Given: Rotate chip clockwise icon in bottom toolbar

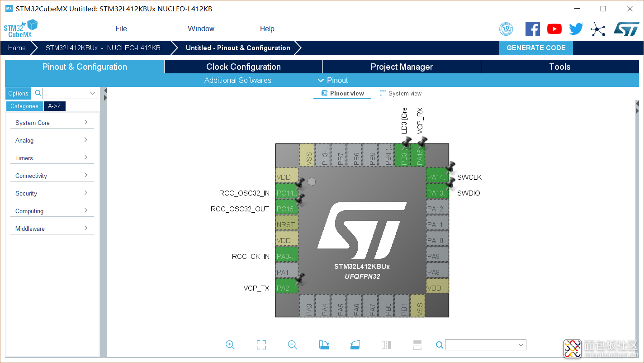Looking at the screenshot, I should pos(324,345).
